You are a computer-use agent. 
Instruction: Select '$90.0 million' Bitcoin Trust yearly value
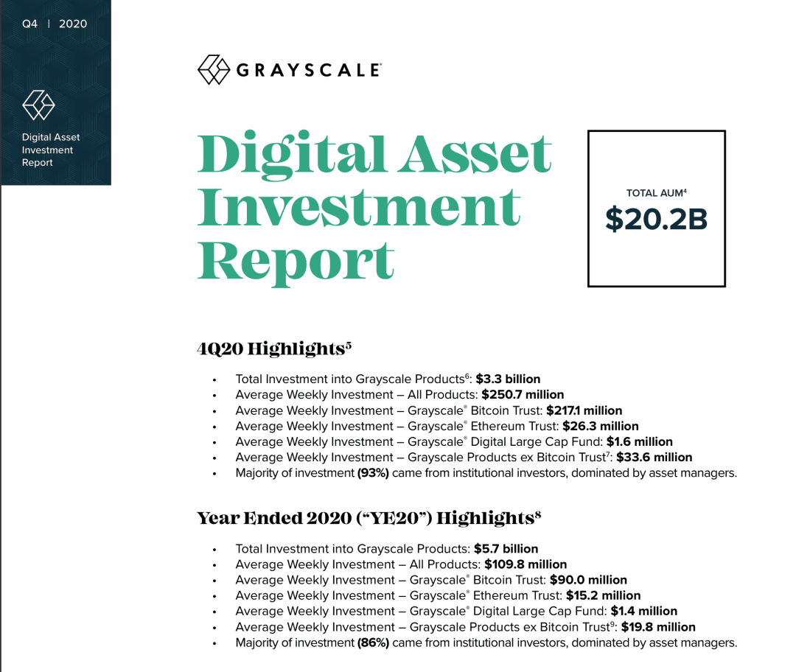(x=588, y=581)
